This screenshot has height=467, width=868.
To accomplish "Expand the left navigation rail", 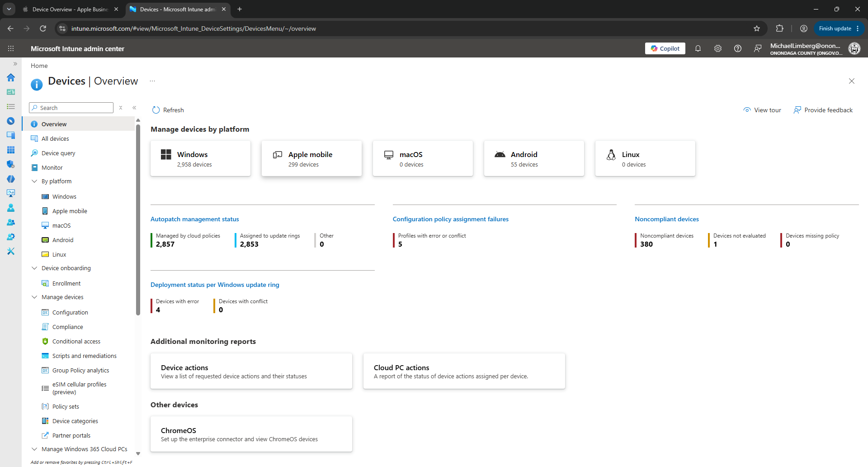I will click(x=15, y=64).
